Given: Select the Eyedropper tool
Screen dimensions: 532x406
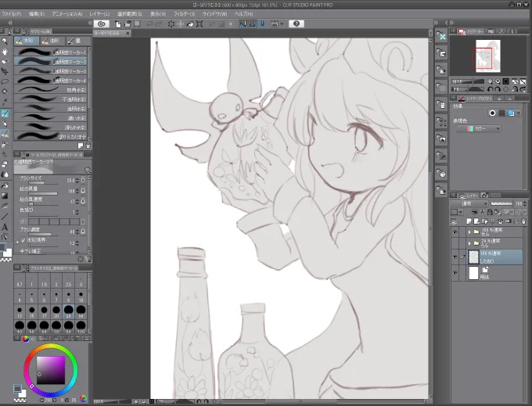Looking at the screenshot, I should pyautogui.click(x=5, y=102).
